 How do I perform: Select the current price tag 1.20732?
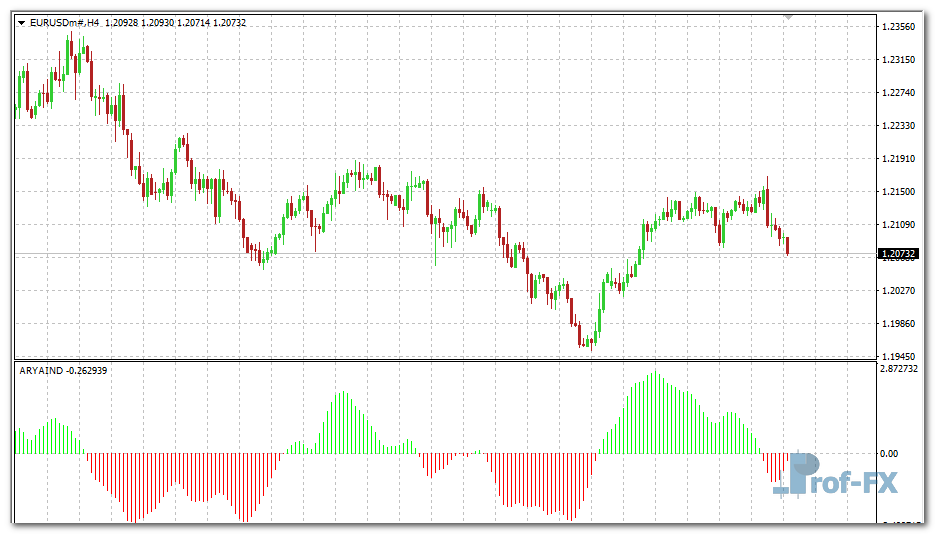coord(898,254)
